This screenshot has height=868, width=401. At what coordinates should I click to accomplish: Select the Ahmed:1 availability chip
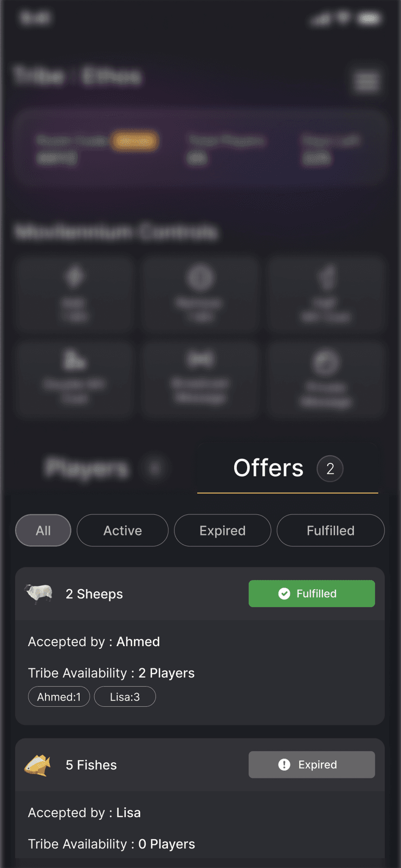(59, 697)
